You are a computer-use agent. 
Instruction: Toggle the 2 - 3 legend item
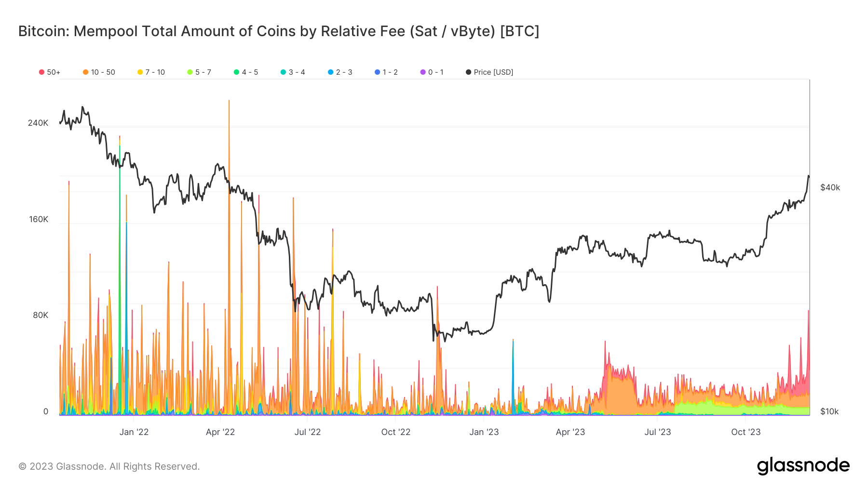(x=340, y=72)
